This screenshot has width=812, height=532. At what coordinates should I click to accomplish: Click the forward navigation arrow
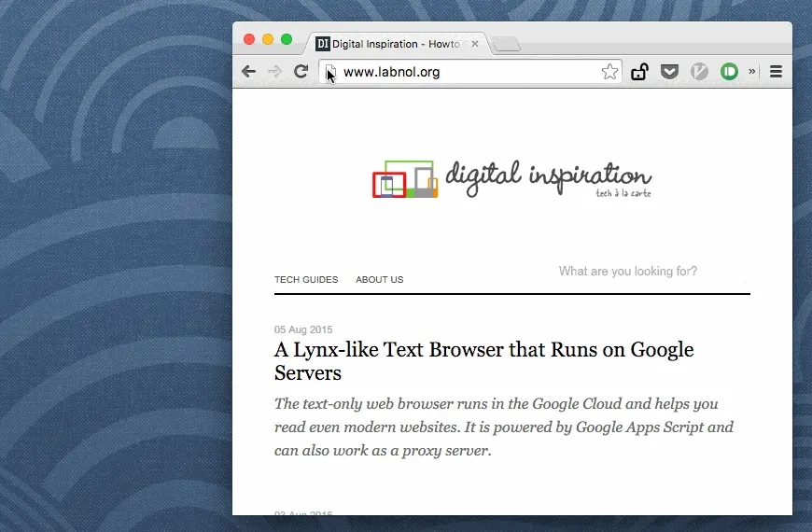[274, 72]
